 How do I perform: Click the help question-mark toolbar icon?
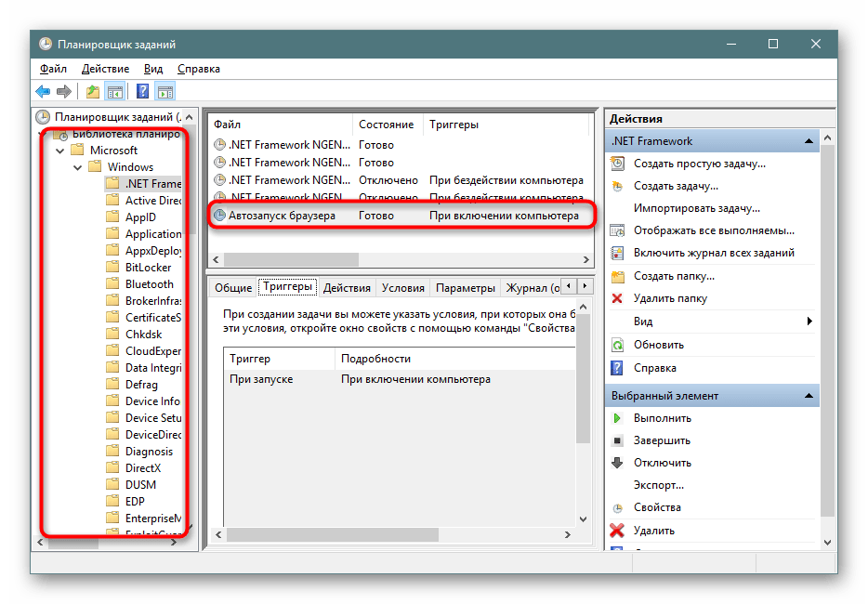coord(142,91)
